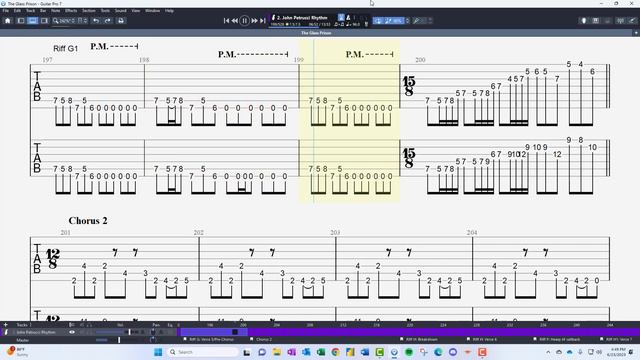Click the Chorus 2 section heading
Viewport: 640px width, 360px height.
[x=88, y=220]
